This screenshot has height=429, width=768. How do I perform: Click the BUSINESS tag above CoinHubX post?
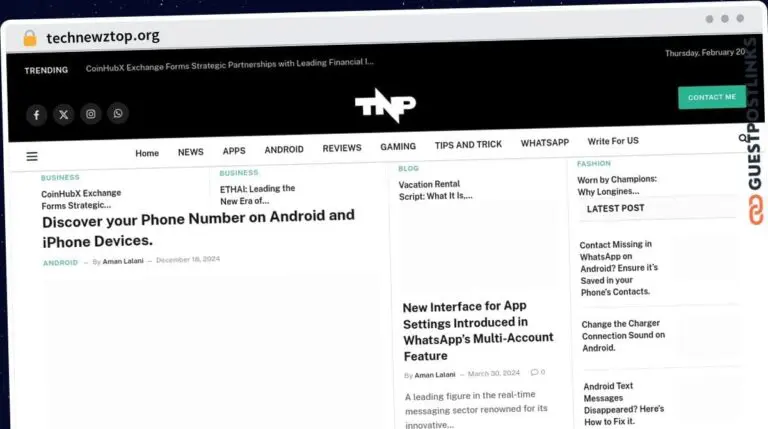pos(60,177)
